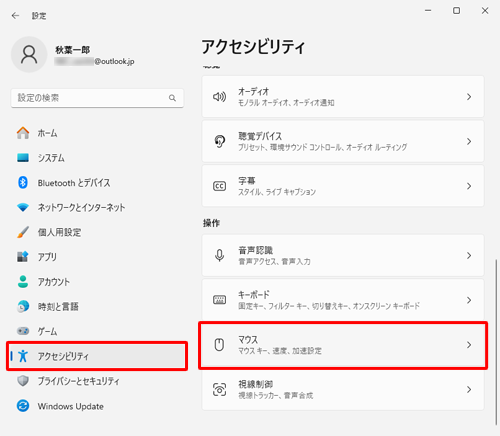500x436 pixels.
Task: Click the 聴覚デバイス ear icon
Action: point(219,141)
